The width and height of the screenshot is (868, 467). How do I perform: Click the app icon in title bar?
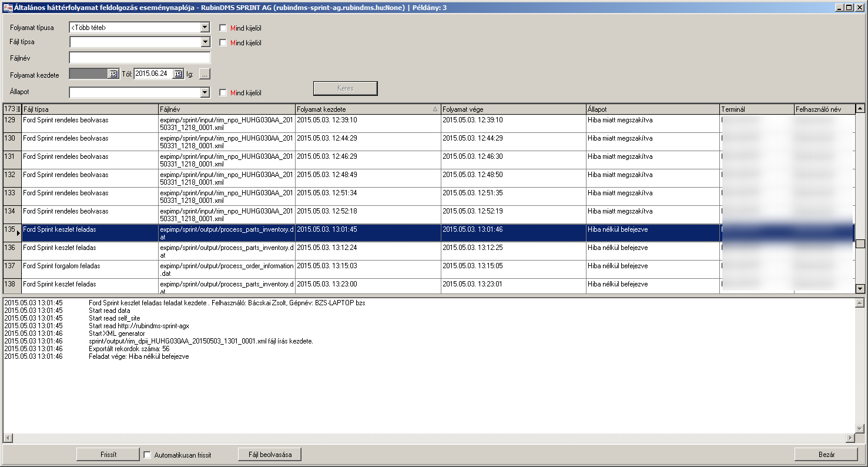click(7, 8)
